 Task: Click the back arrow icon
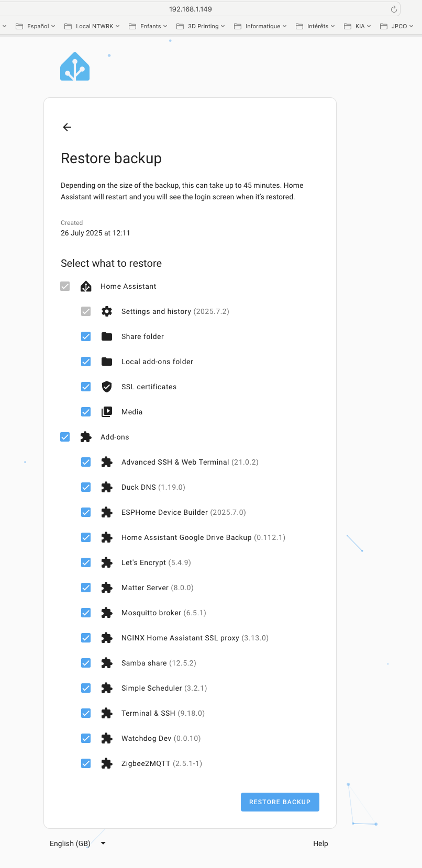coord(67,127)
